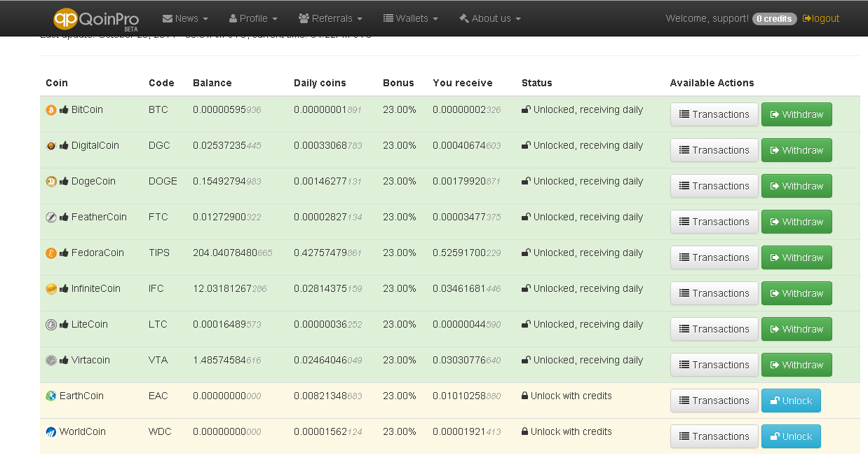Click the Status column header
The width and height of the screenshot is (868, 463).
[x=537, y=83]
